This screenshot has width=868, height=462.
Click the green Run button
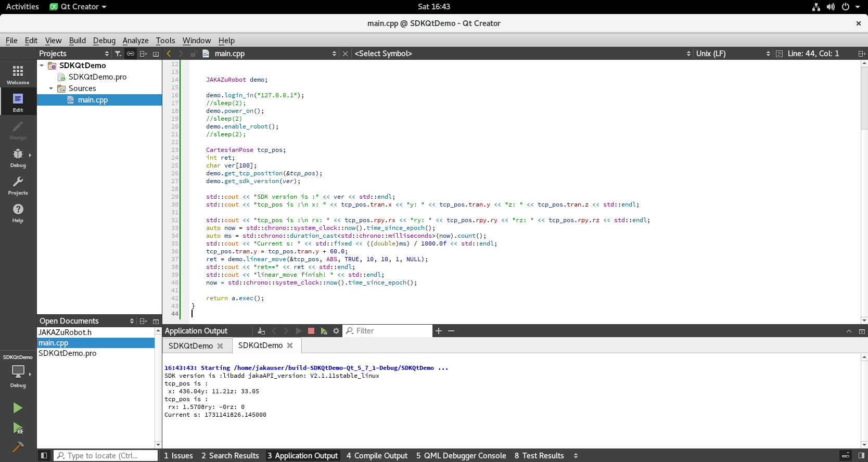(18, 408)
